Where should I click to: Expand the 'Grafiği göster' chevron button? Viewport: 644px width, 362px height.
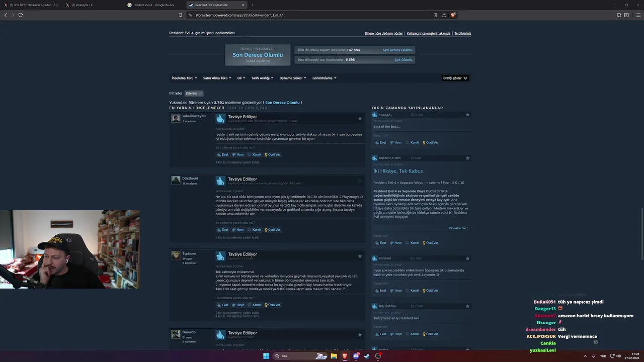click(455, 78)
